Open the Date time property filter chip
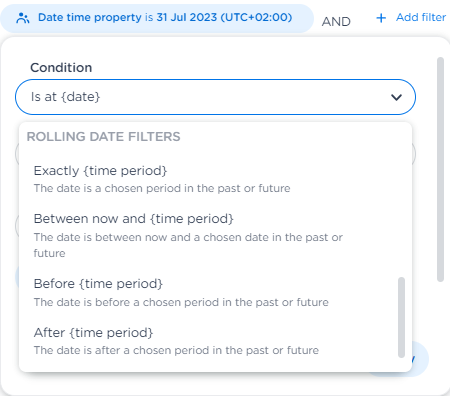Screen dimensions: 450x396 click(x=157, y=18)
